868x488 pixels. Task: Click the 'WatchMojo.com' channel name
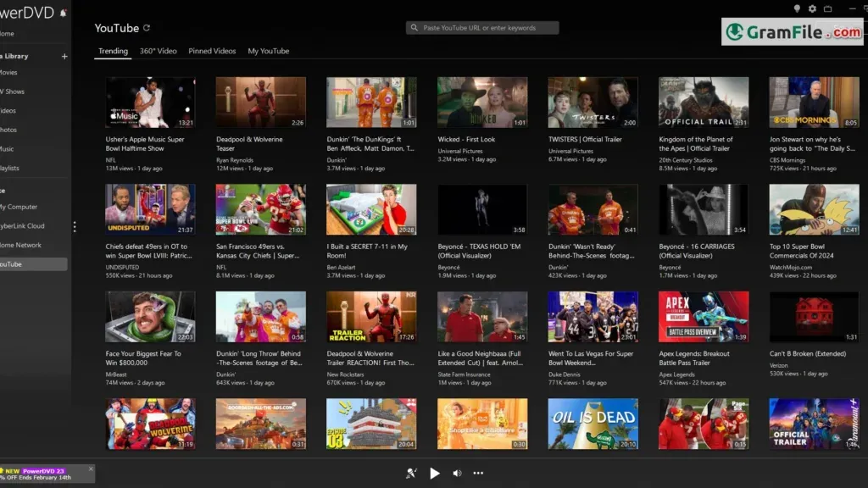coord(789,267)
